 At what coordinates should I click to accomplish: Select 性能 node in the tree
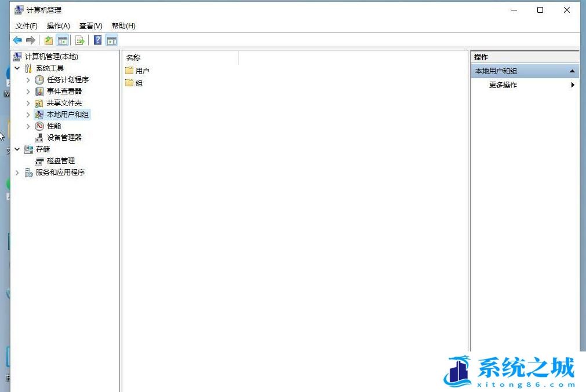point(54,126)
